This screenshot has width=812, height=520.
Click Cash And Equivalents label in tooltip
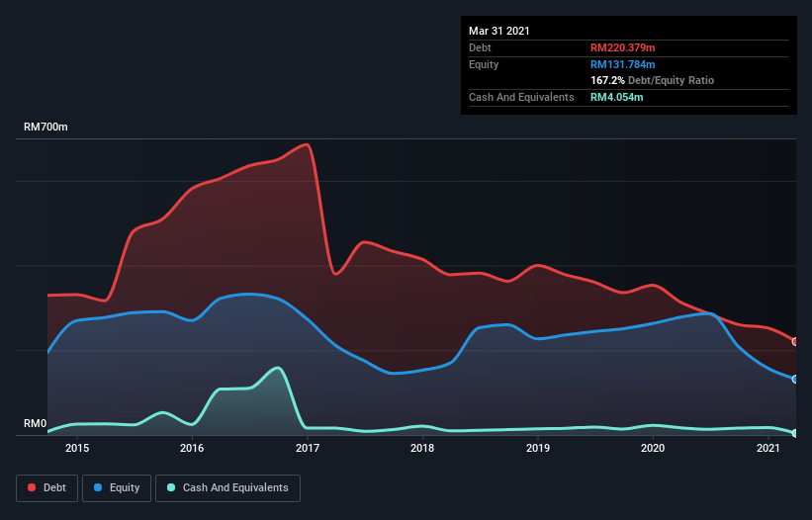point(521,97)
